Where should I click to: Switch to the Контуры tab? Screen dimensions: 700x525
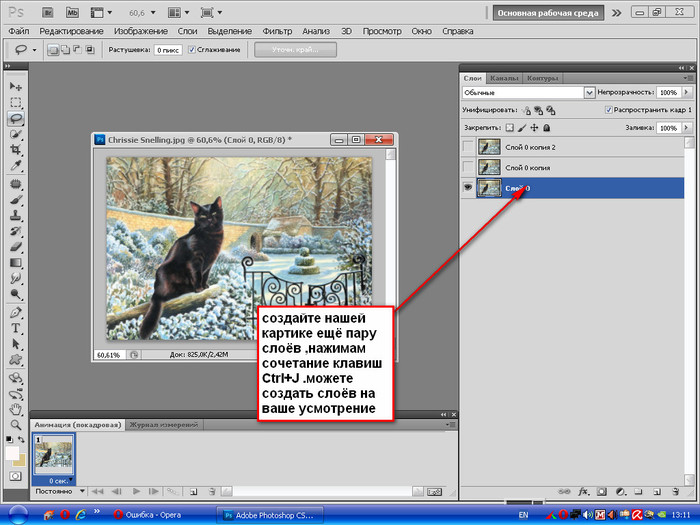(x=543, y=78)
